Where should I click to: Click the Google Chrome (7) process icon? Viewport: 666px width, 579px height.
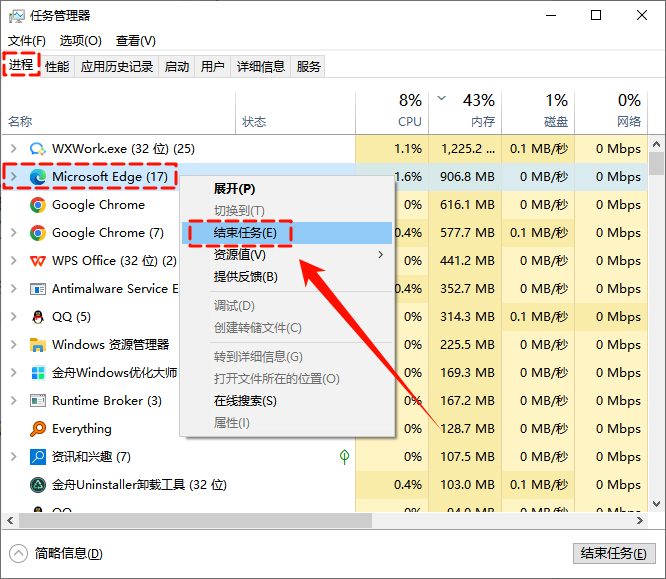coord(38,233)
